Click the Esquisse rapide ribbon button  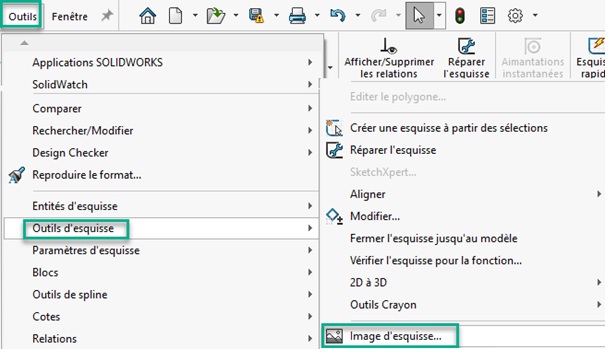pos(590,58)
